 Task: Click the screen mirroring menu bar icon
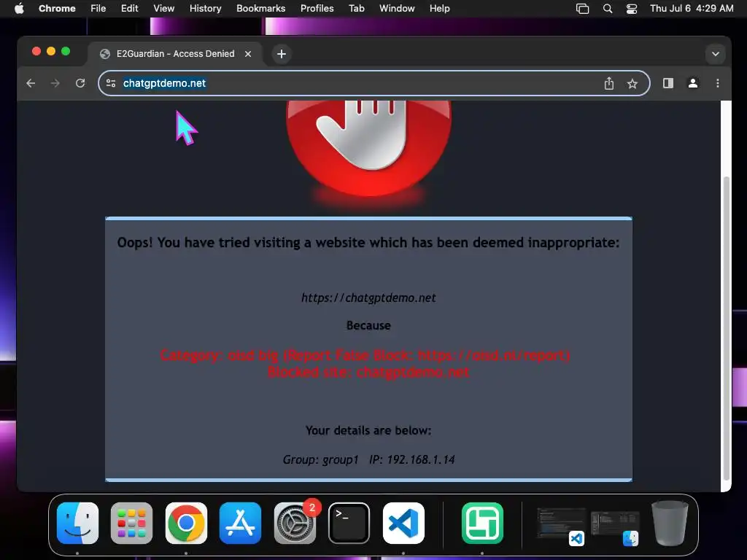point(582,8)
